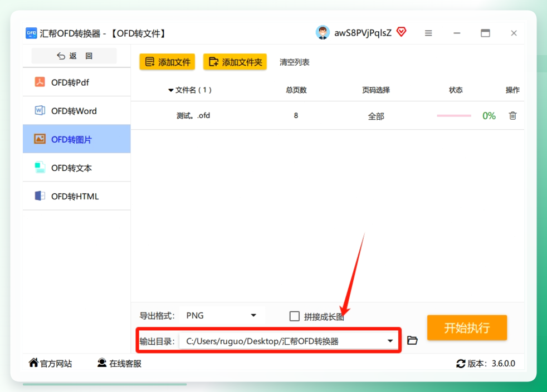Open 官方网站 home link

[x=51, y=364]
